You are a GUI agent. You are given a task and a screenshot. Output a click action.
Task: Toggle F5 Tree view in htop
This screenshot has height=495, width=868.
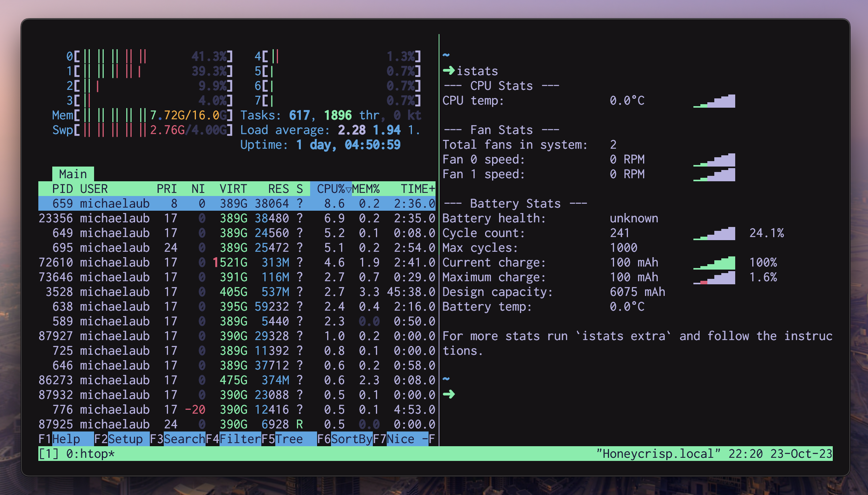pos(289,439)
